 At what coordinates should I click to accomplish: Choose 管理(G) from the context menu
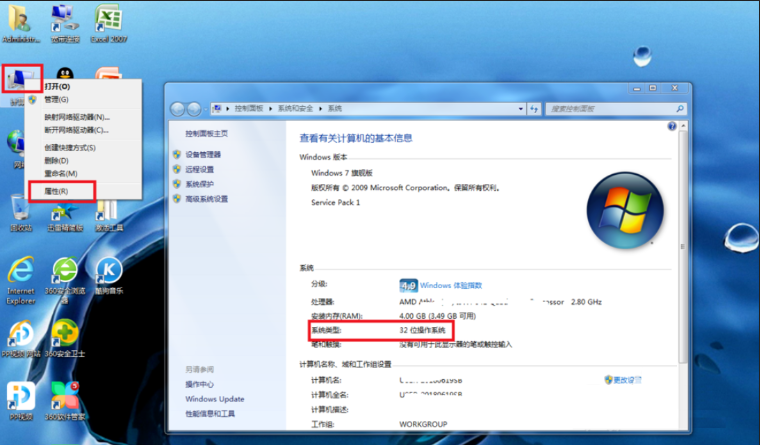tap(56, 99)
